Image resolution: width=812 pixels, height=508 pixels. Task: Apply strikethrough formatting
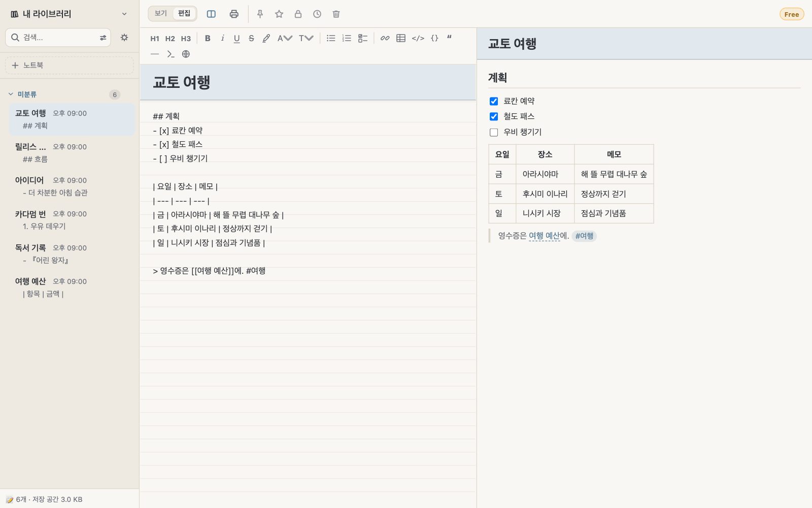[251, 38]
